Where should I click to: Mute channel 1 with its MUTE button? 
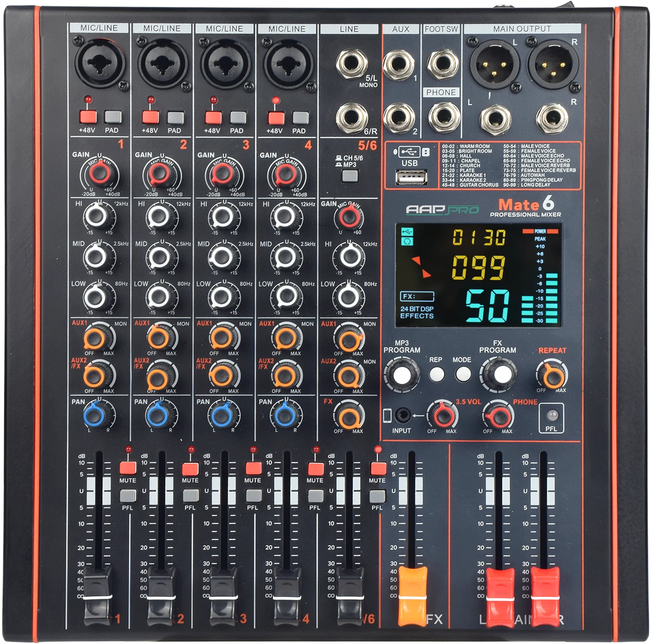coord(128,468)
